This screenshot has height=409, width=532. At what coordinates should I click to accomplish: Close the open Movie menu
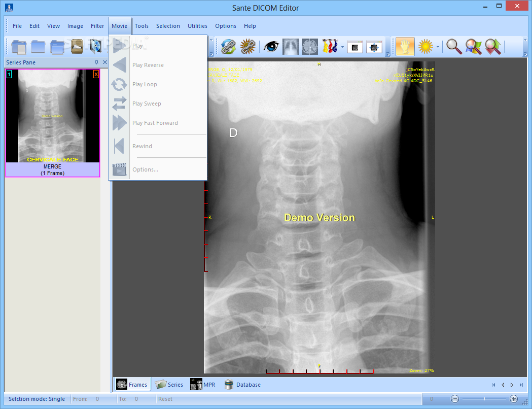click(119, 26)
